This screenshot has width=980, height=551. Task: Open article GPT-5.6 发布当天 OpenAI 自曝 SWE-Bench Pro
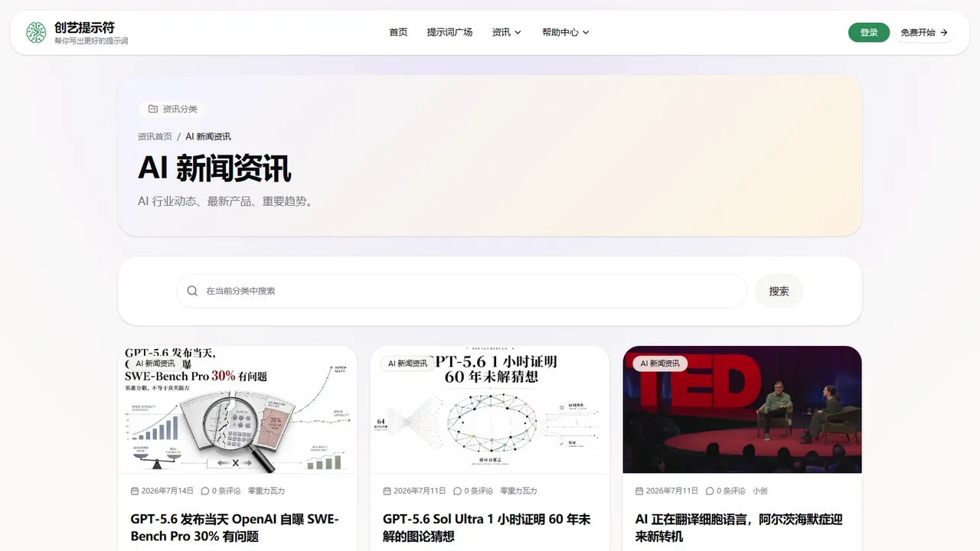pyautogui.click(x=235, y=527)
